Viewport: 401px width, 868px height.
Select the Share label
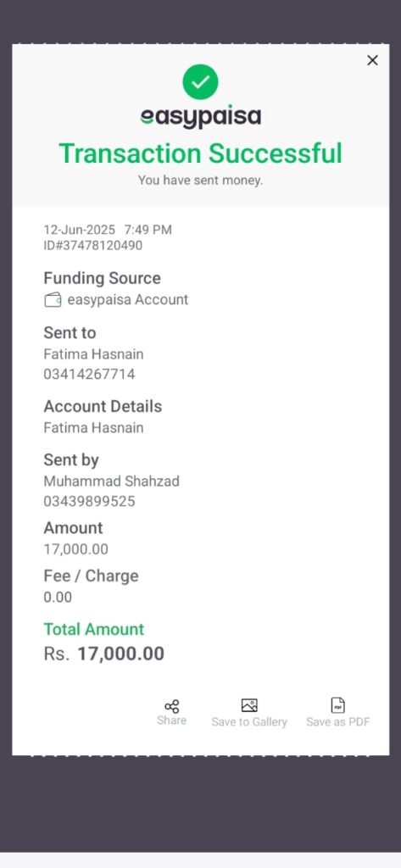[x=172, y=721]
